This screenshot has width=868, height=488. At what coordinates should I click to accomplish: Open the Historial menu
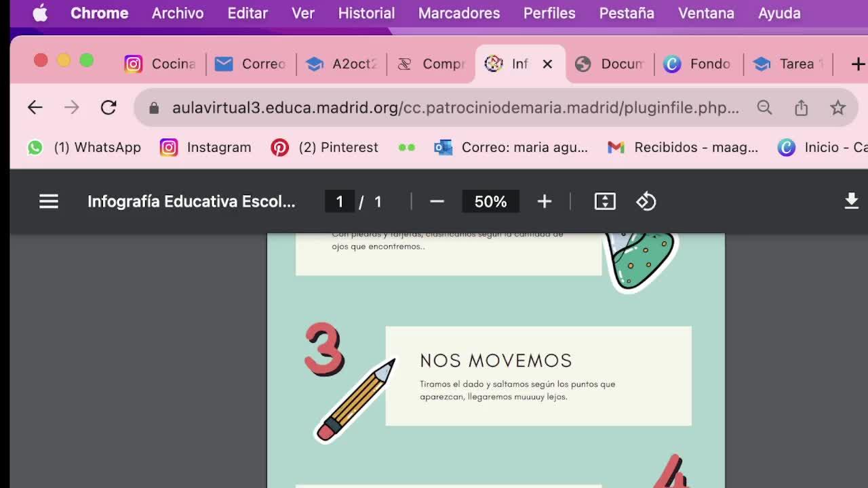coord(366,13)
